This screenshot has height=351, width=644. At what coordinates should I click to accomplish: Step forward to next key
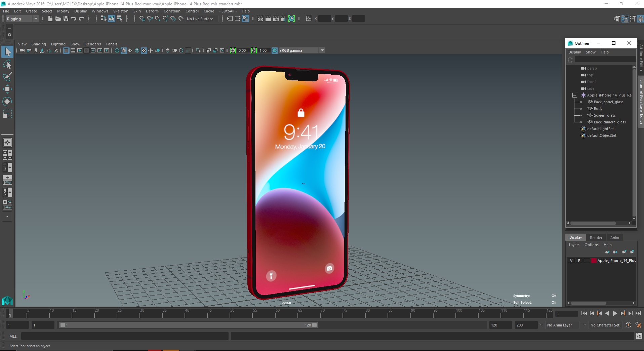pos(622,313)
